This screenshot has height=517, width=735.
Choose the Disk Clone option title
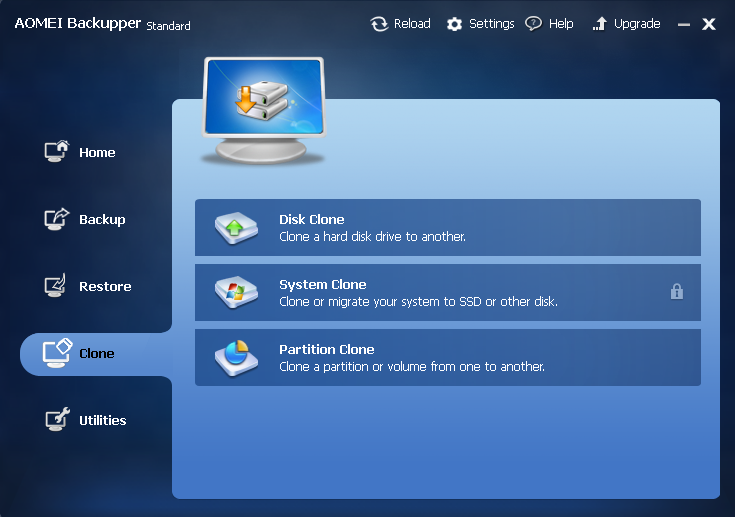pyautogui.click(x=311, y=220)
